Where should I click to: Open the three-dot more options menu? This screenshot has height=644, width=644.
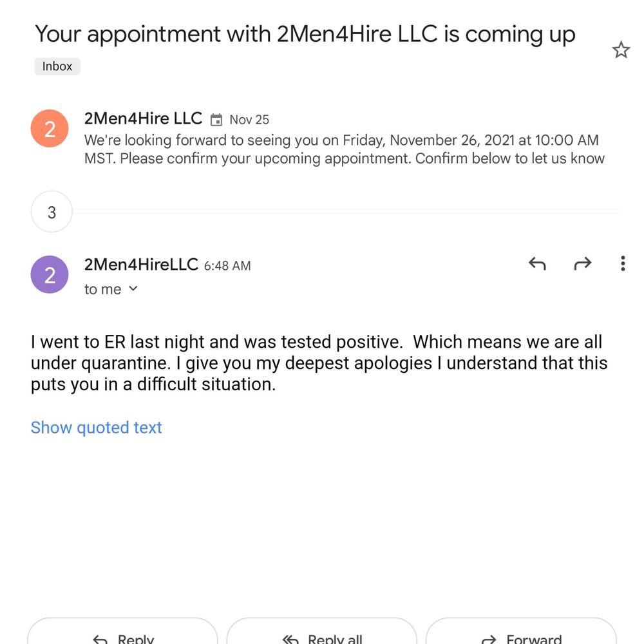(623, 263)
